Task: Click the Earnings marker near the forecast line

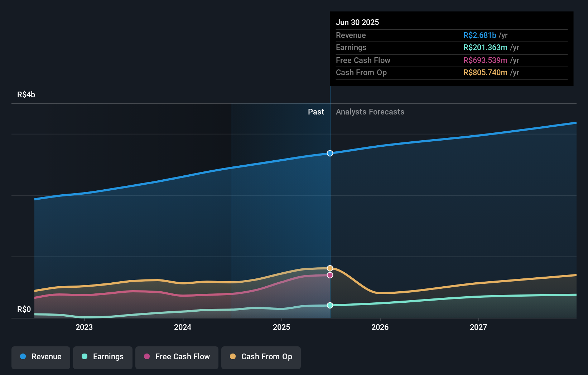Action: click(x=330, y=305)
